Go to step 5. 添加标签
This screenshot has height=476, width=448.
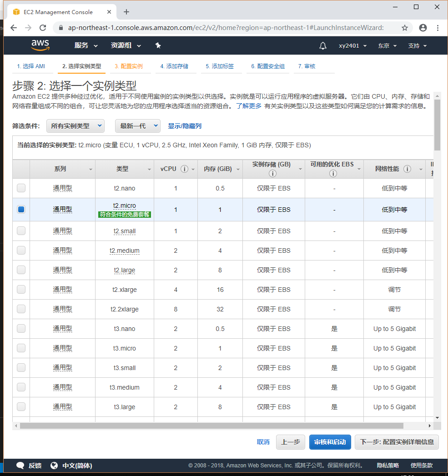tap(220, 66)
